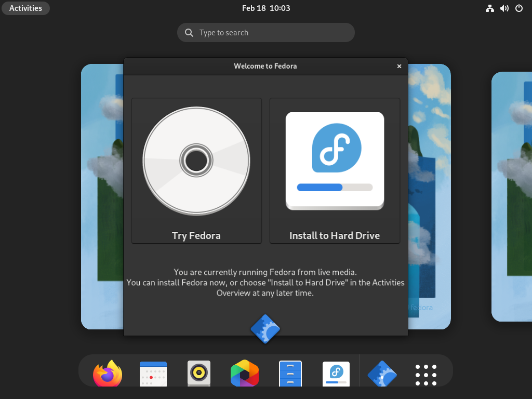Launch the Photos app in the dock
532x399 pixels.
coord(245,373)
